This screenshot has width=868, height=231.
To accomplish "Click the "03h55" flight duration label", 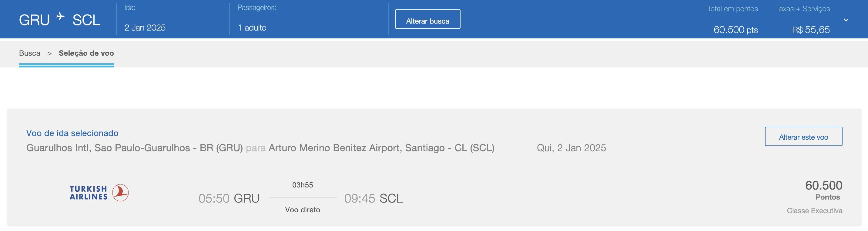I will tap(303, 185).
